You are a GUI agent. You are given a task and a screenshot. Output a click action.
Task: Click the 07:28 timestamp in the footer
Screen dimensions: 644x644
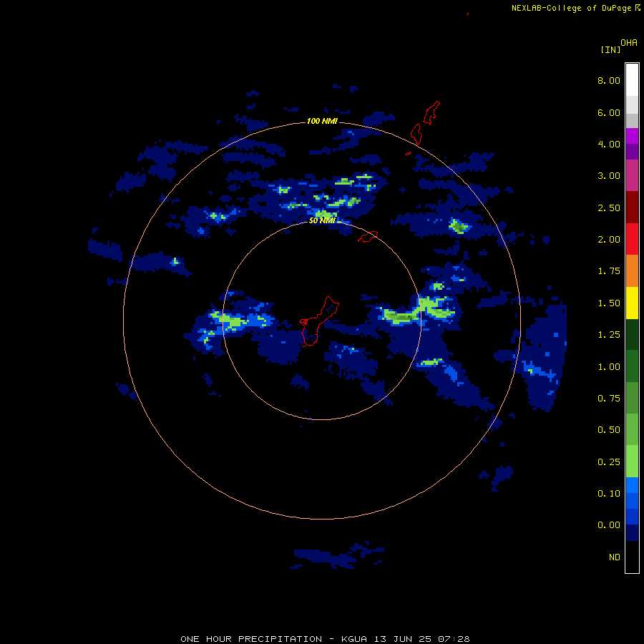coord(454,639)
